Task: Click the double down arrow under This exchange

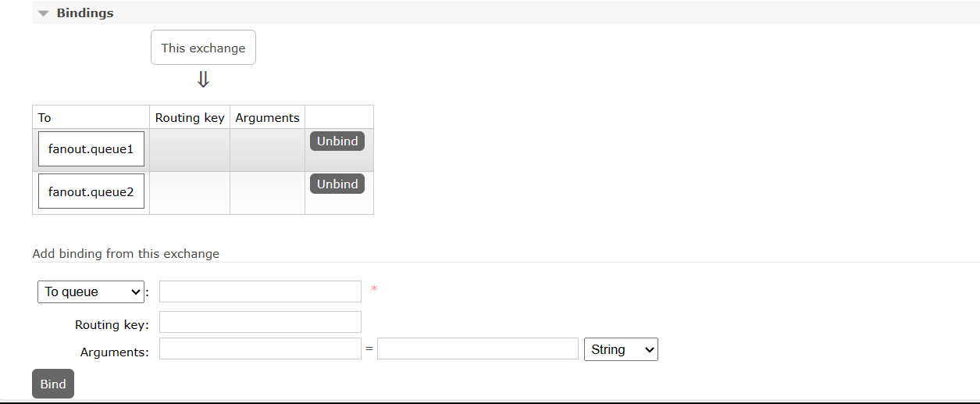Action: pos(203,80)
